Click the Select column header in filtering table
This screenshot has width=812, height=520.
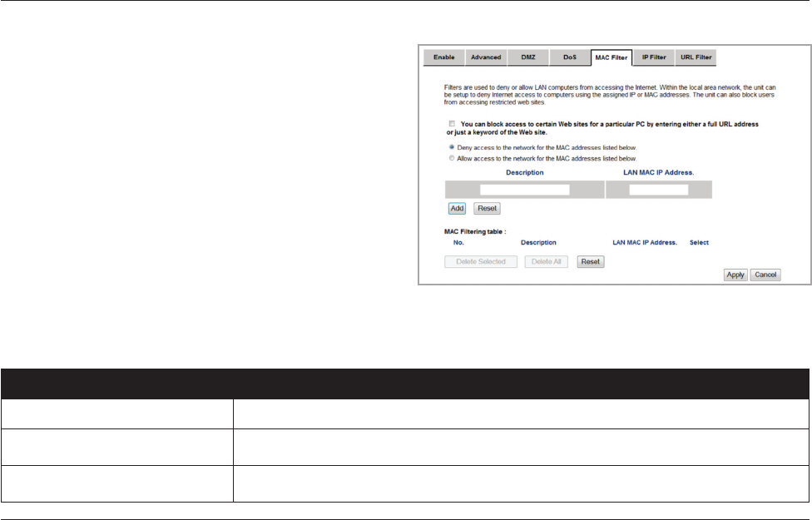click(x=699, y=242)
